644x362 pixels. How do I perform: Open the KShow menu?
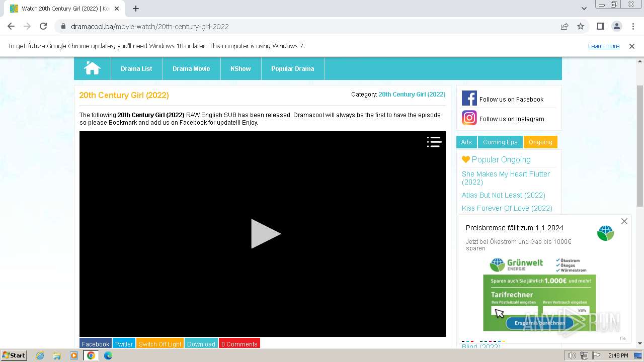240,68
